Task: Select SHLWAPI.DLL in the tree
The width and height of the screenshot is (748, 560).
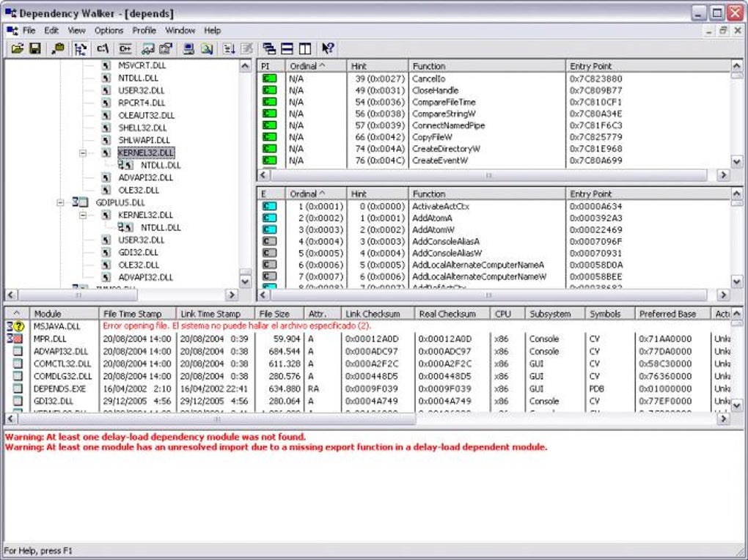Action: (144, 140)
